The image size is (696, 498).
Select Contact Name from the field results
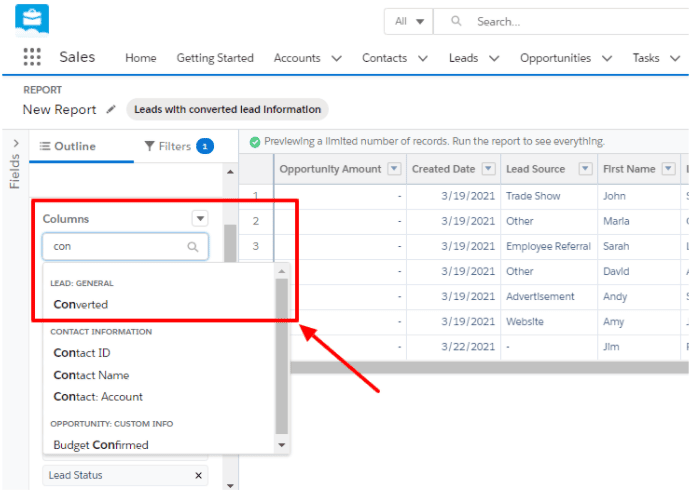[91, 375]
